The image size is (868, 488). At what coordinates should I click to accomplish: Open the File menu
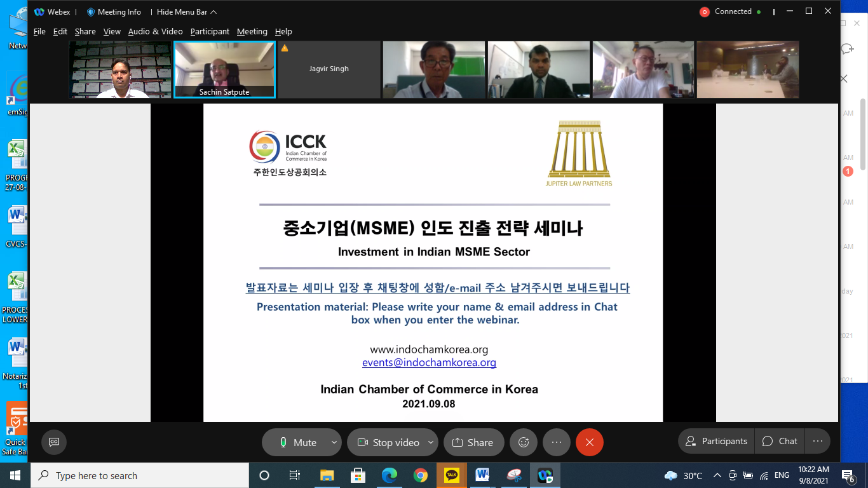pos(39,31)
